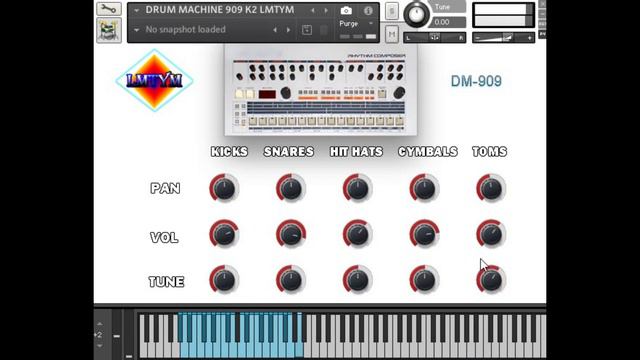Delete snapshot using the trash icon

point(324,30)
